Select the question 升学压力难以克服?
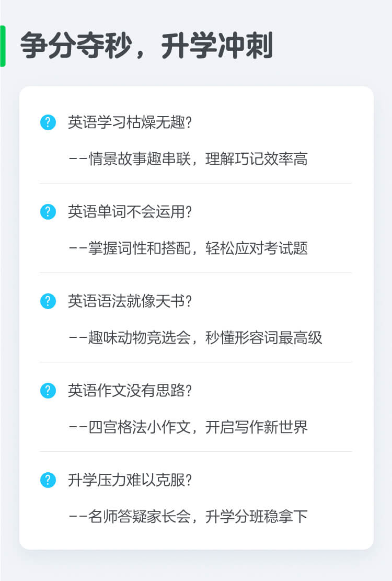Screen dimensions: 392x581 130,480
